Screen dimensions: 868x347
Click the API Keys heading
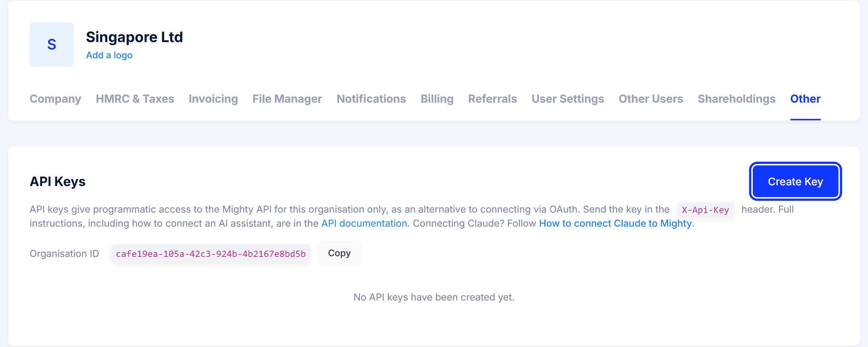(x=58, y=182)
